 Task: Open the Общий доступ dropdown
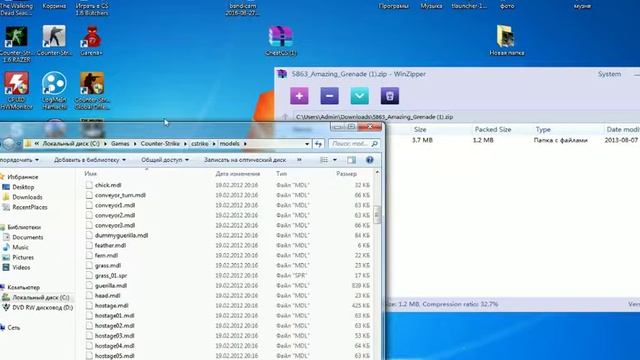pos(165,160)
